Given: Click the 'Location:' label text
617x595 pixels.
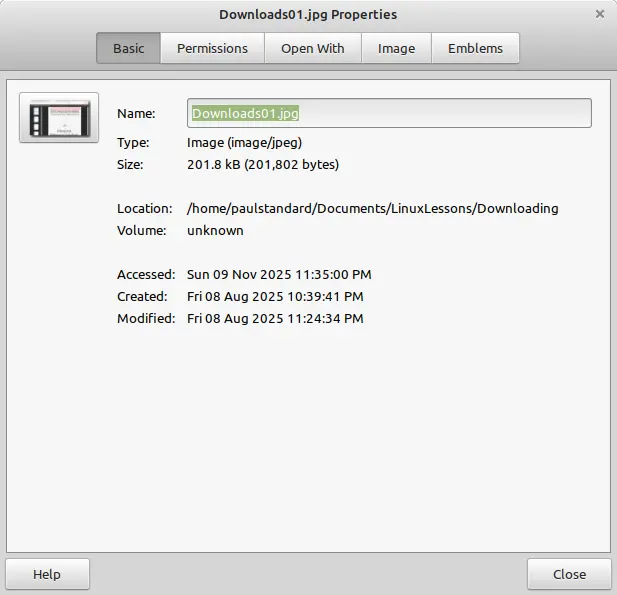Looking at the screenshot, I should [144, 209].
